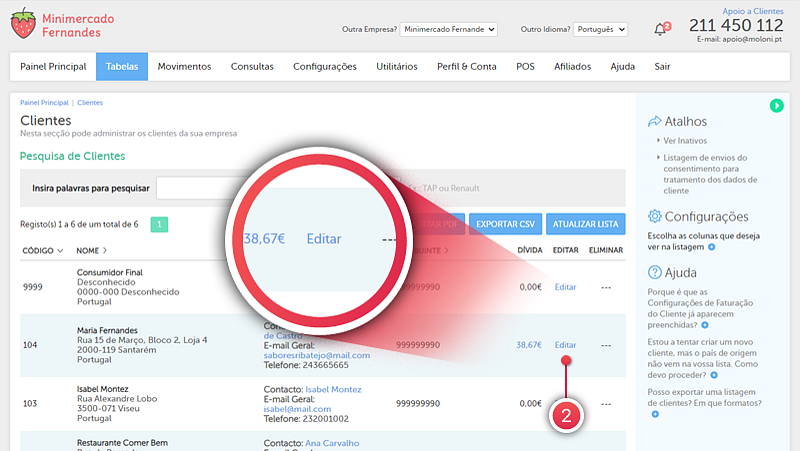This screenshot has height=451, width=800.
Task: Open the Outra Empresa company dropdown
Action: tap(448, 29)
